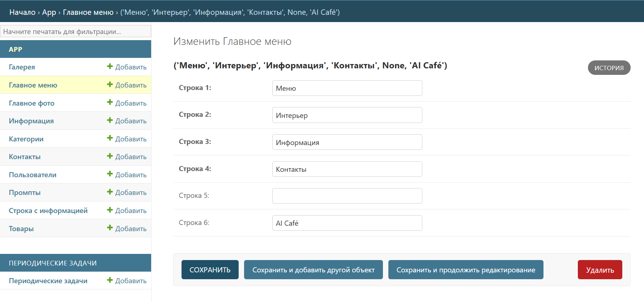Open Строка с информацией in sidebar

(48, 210)
